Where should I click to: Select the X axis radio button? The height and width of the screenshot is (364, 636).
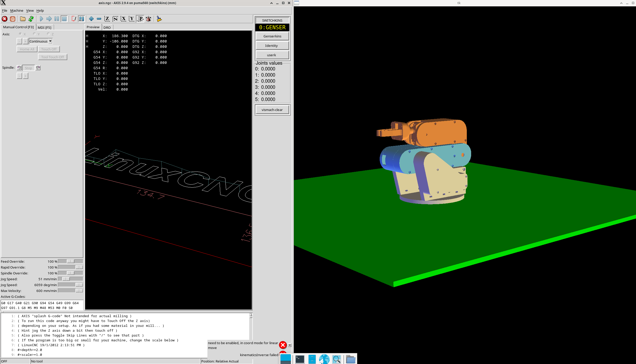20,34
